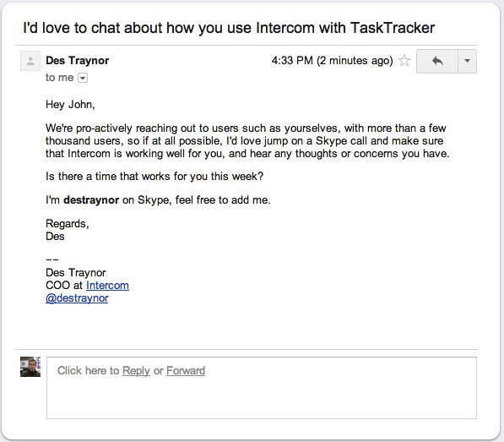Viewport: 504px width, 442px height.
Task: Click your profile photo thumbnail
Action: [x=30, y=367]
